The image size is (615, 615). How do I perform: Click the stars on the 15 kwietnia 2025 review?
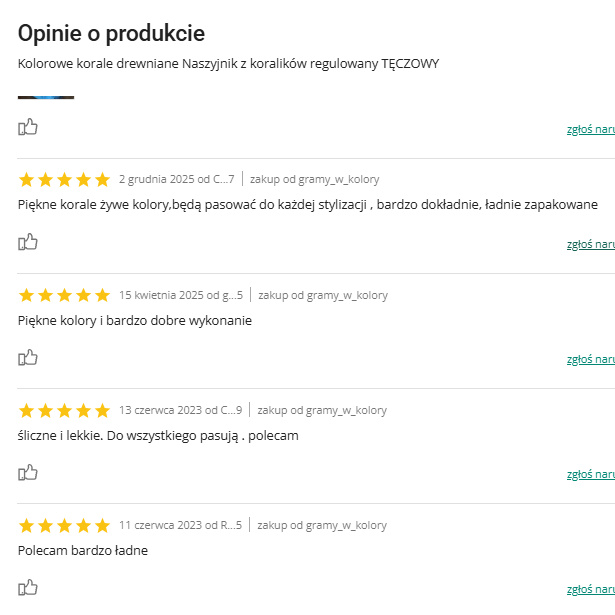click(x=64, y=295)
